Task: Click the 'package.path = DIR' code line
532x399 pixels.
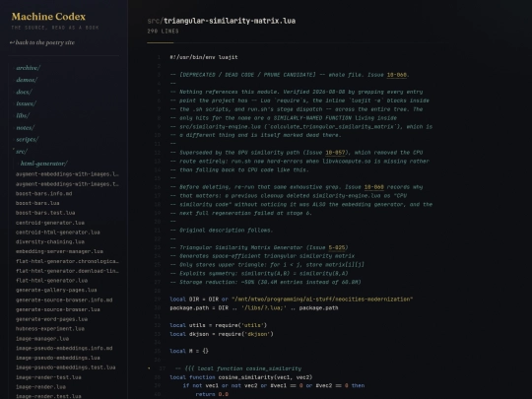Action: coord(254,307)
